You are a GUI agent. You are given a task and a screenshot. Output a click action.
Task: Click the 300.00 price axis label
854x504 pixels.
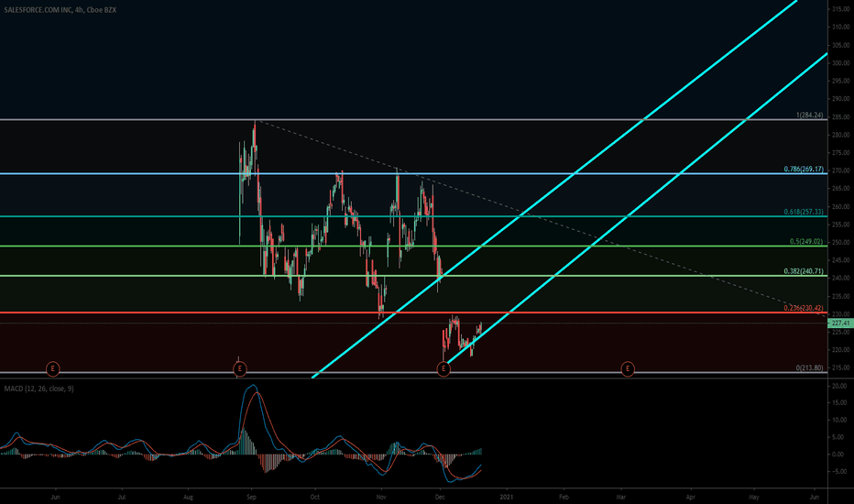[840, 62]
